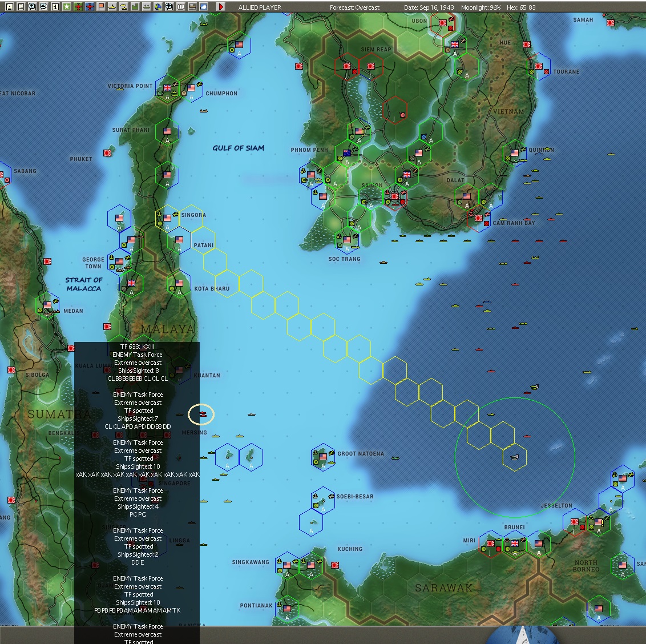
Task: Select the Soc Trang base flag
Action: tap(347, 240)
